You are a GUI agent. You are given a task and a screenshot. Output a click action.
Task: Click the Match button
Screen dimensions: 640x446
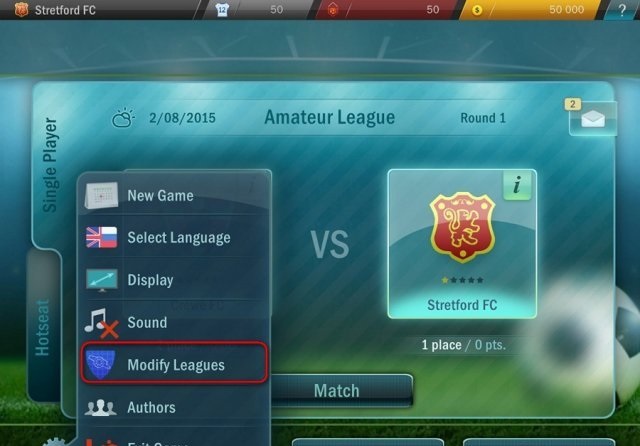(x=337, y=391)
